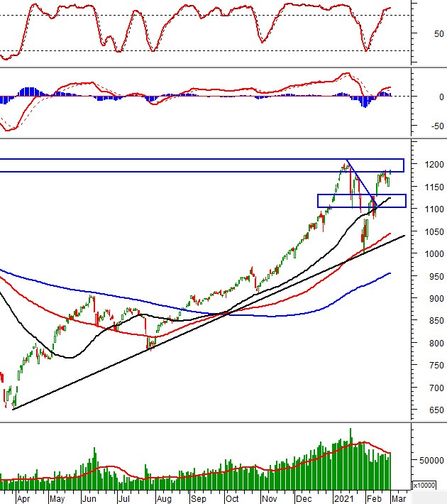Click the May month label
The height and width of the screenshot is (504, 447).
coord(57,499)
